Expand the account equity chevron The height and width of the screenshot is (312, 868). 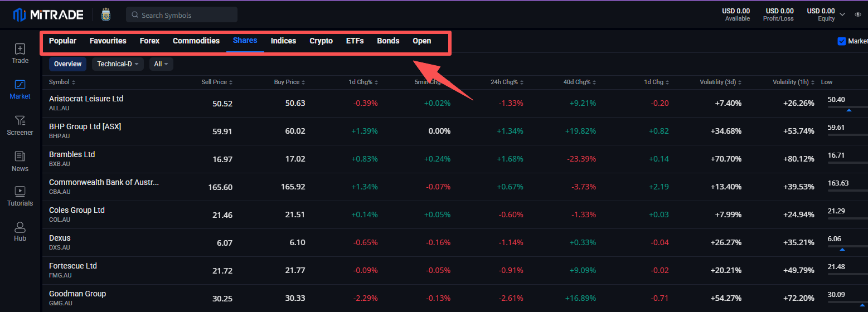(x=842, y=14)
